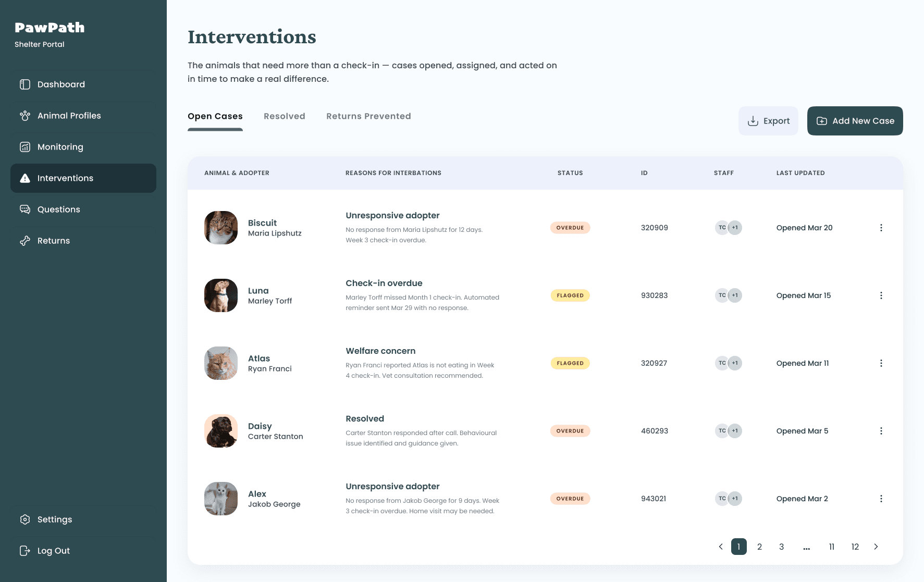Click the +1 staff badge on Atlas's row
This screenshot has height=582, width=924.
[735, 363]
